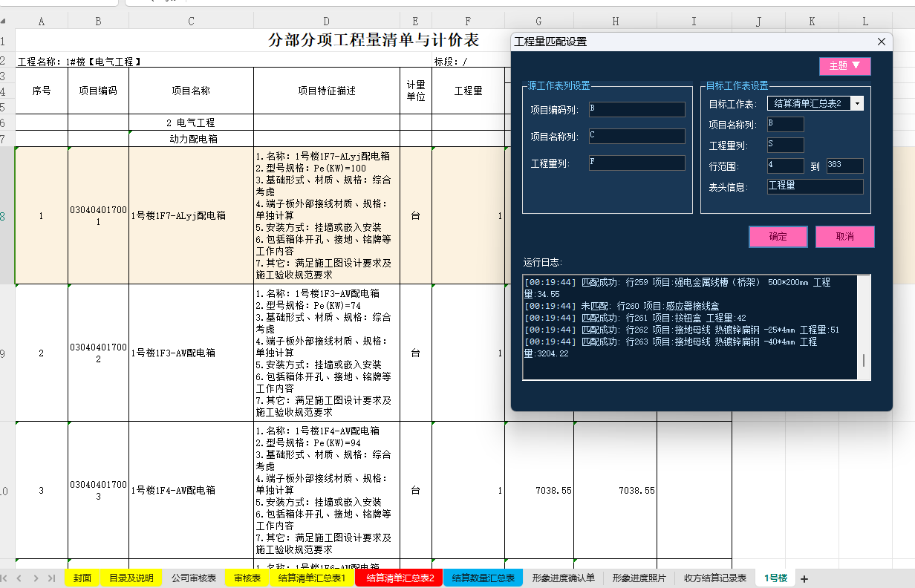Click cell 1号楼1F4-AW配电箱 item name

191,490
